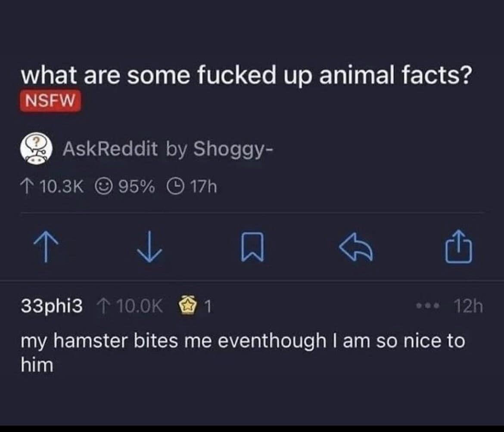This screenshot has width=504, height=432.
Task: Select the hamster comment text
Action: pos(243,341)
